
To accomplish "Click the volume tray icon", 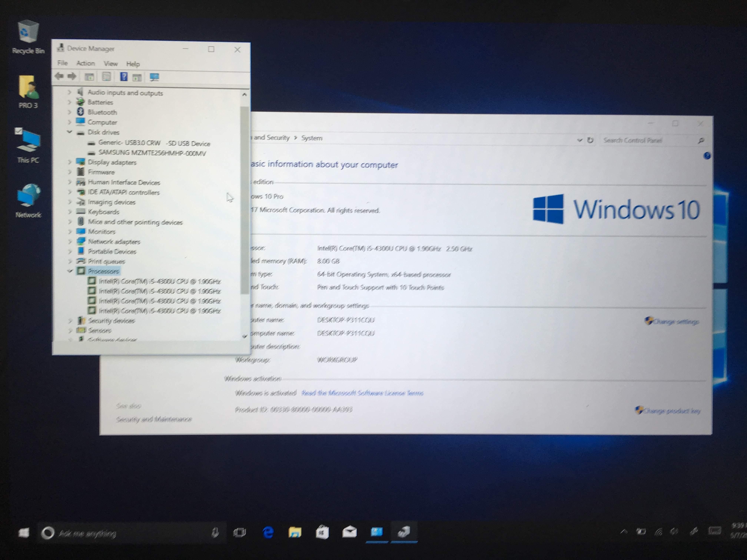I will coord(674,532).
